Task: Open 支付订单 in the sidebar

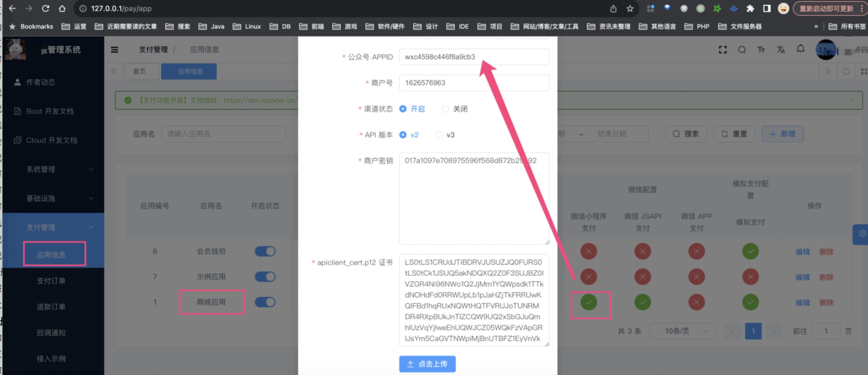Action: point(51,280)
